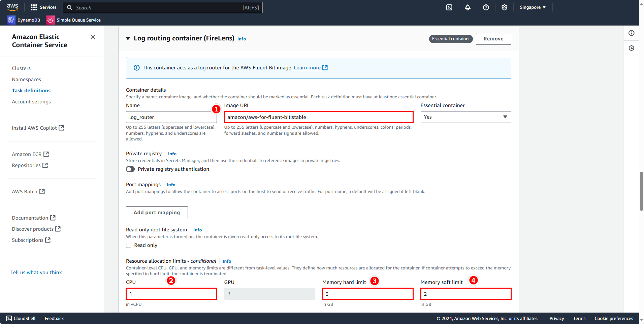Open the Services grid menu

click(43, 7)
